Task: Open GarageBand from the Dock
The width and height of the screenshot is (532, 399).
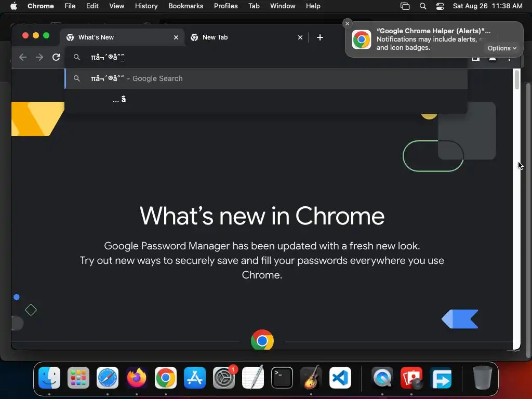Action: 311,378
